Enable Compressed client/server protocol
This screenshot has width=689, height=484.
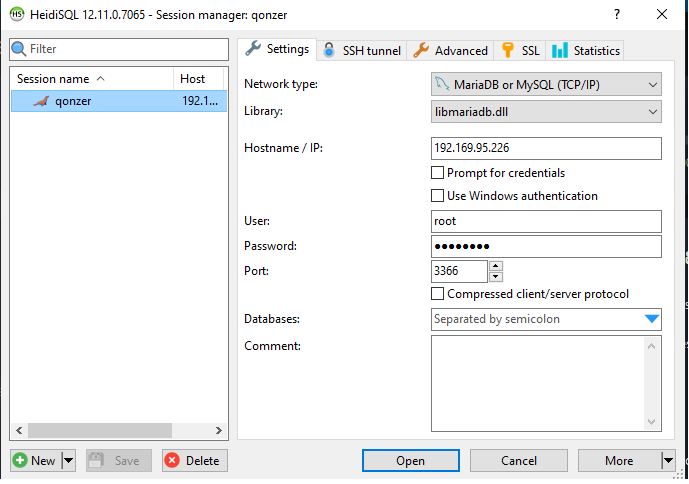pos(437,294)
